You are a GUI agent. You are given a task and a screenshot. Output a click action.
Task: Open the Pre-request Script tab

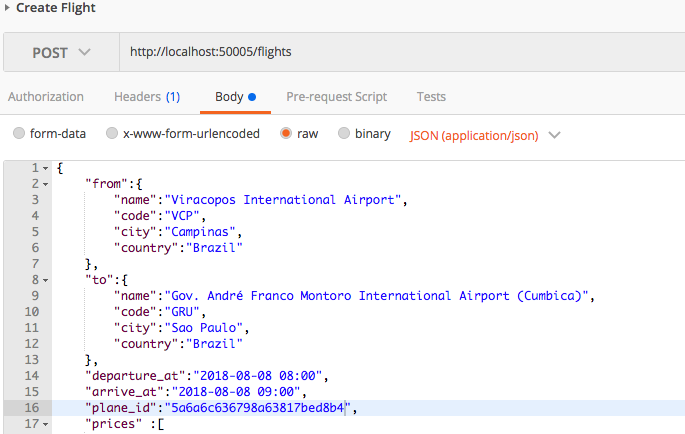pyautogui.click(x=336, y=97)
